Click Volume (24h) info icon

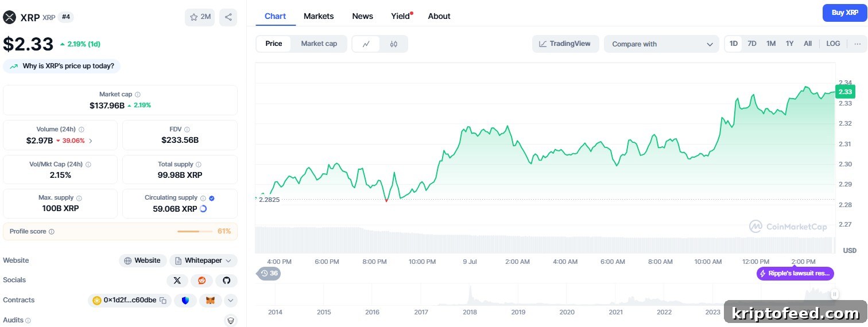(82, 130)
